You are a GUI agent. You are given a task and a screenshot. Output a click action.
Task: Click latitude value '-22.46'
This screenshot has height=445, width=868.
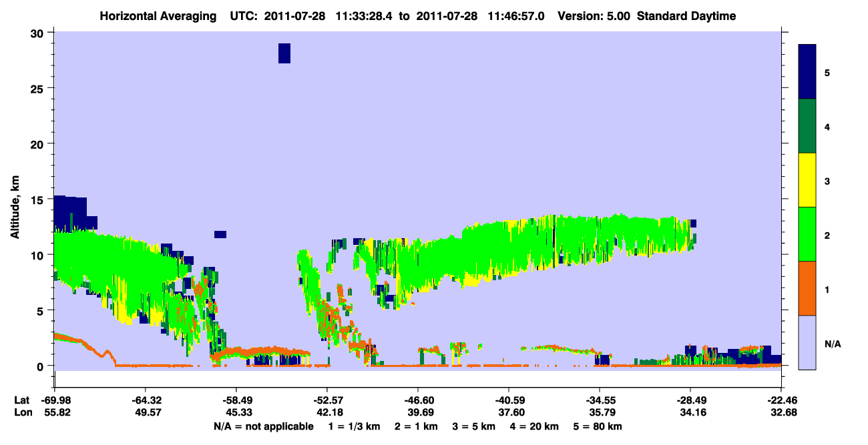(781, 400)
